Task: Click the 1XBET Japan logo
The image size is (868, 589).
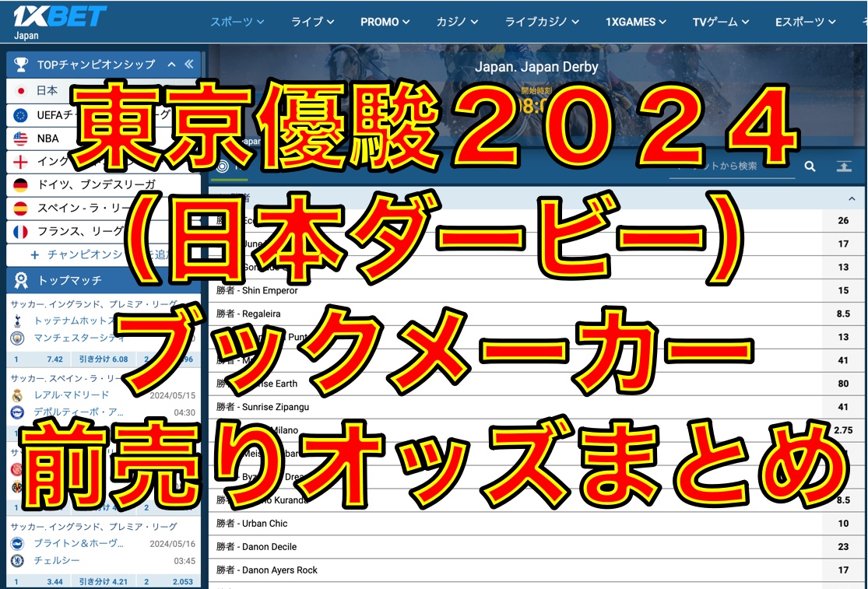Action: (x=59, y=22)
